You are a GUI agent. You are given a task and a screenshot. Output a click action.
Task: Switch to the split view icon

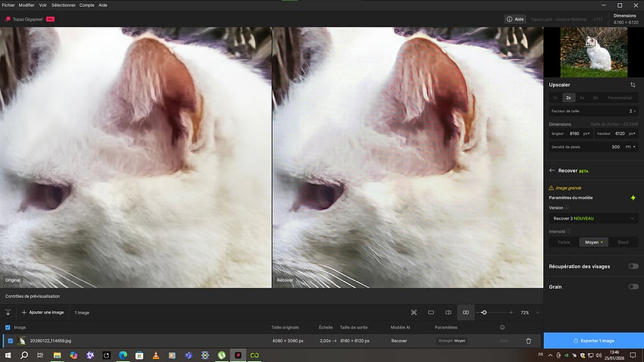[x=449, y=312]
